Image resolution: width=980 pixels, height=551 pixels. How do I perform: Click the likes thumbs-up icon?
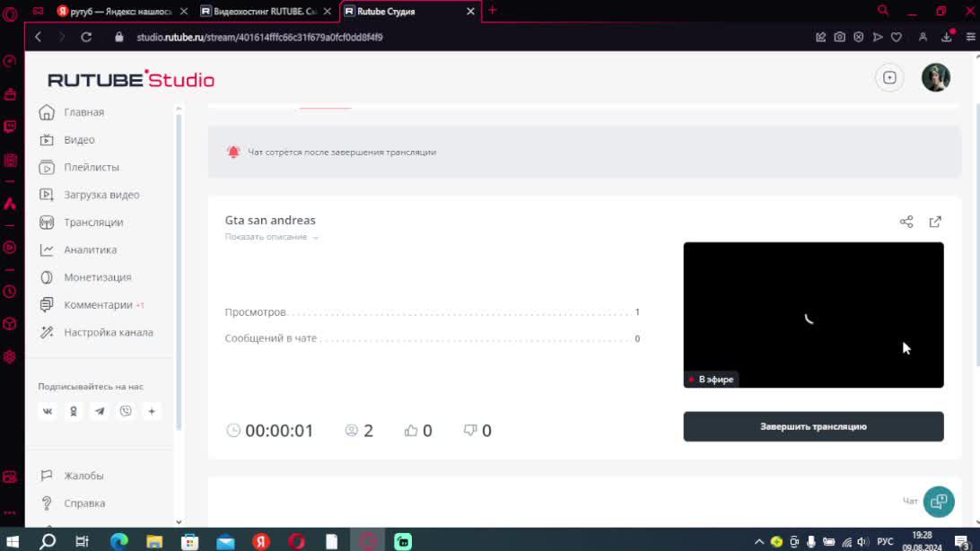tap(411, 431)
